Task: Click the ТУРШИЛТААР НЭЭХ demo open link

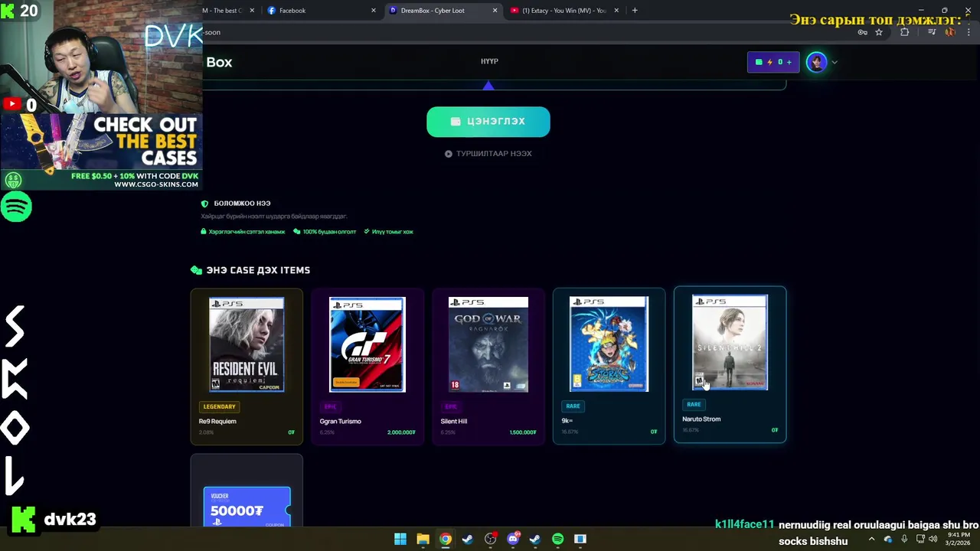Action: click(488, 154)
